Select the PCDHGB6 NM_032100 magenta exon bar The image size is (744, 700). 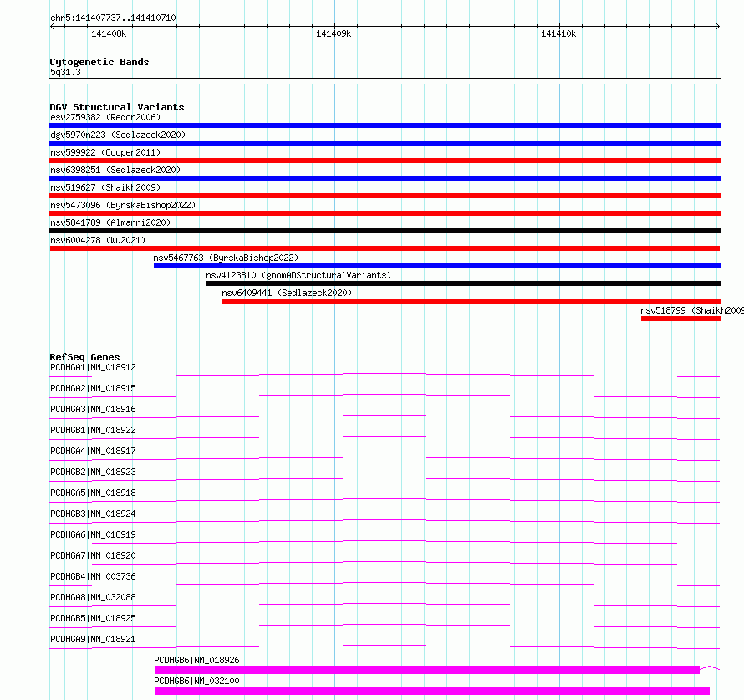432,691
